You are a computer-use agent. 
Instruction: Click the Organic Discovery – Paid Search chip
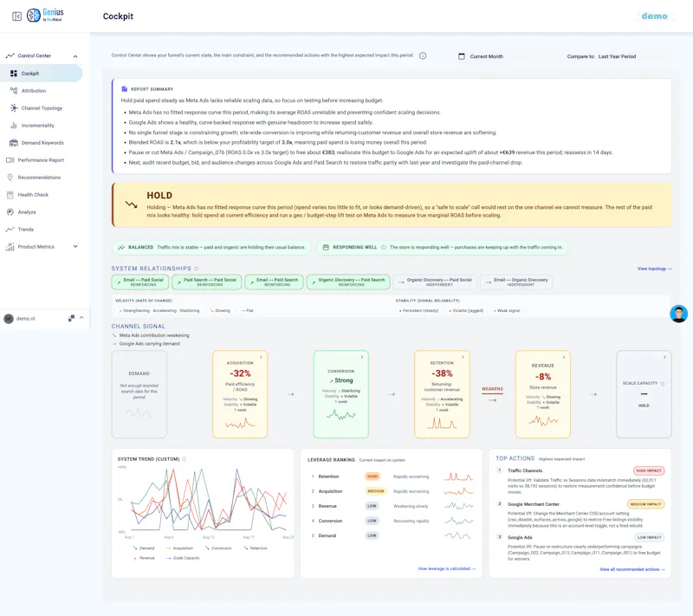point(348,282)
